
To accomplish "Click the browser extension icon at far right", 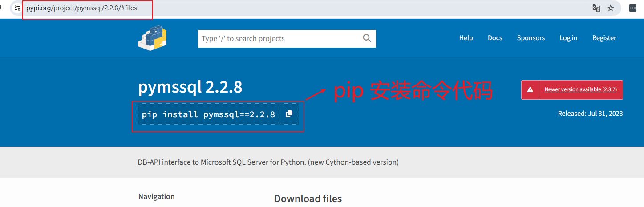I will pos(632,8).
